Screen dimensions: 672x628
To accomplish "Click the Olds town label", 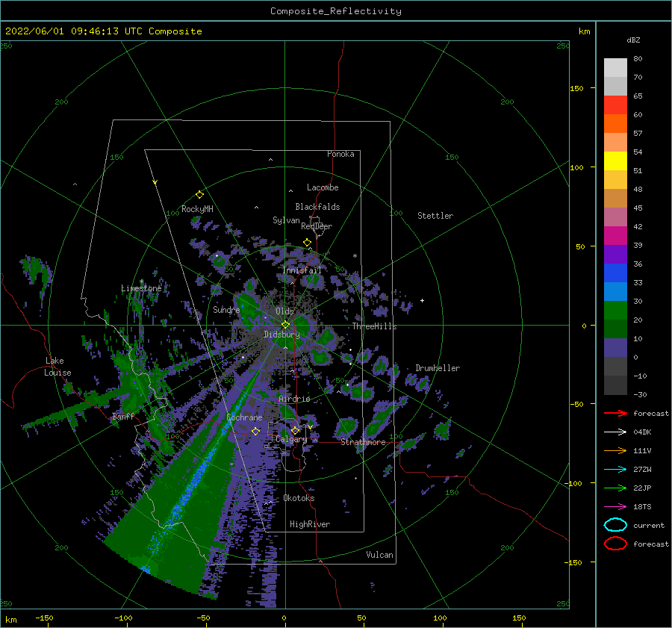I will pos(284,311).
